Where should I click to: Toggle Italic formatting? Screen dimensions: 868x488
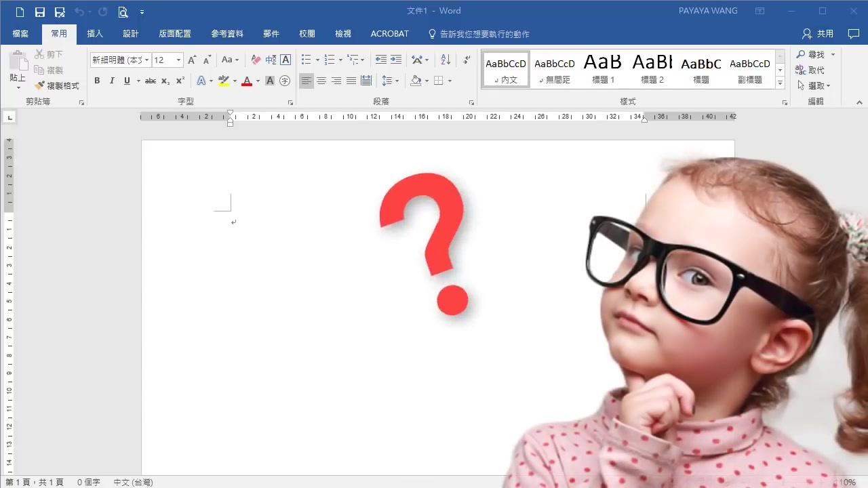point(112,81)
